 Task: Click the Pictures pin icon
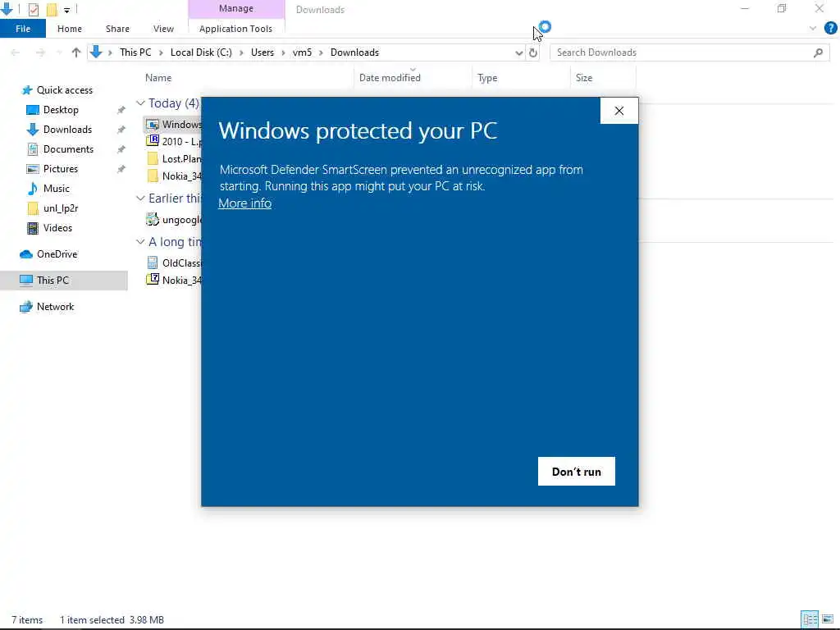pyautogui.click(x=121, y=169)
